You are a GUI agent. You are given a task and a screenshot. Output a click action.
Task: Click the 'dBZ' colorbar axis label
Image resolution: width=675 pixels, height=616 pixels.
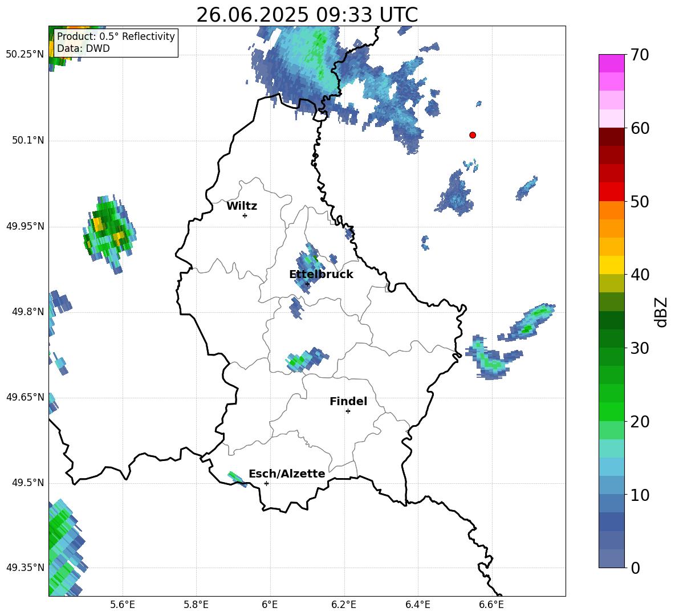(x=662, y=312)
